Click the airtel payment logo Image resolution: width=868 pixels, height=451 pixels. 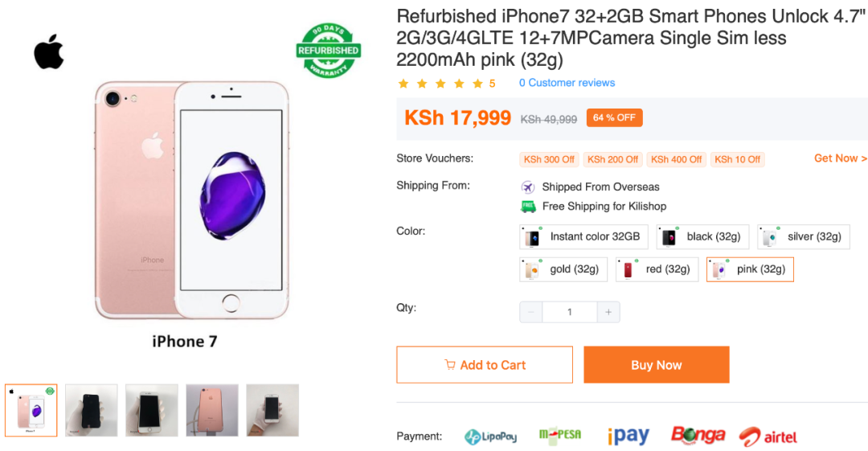coord(768,437)
